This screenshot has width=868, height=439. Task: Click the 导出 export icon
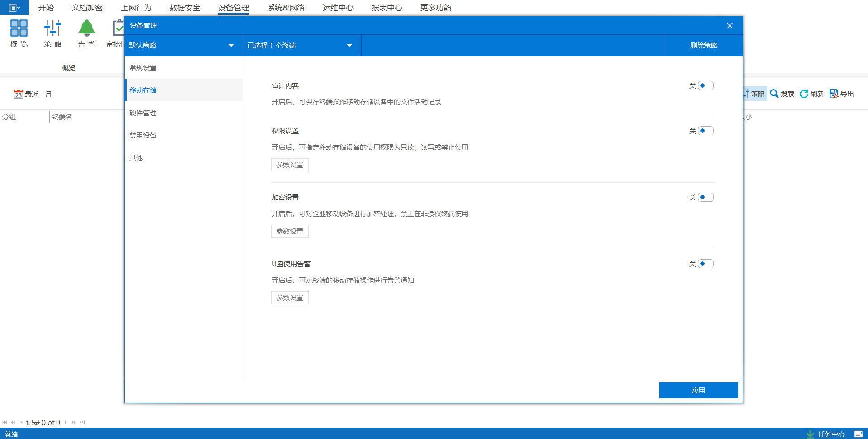coord(834,94)
